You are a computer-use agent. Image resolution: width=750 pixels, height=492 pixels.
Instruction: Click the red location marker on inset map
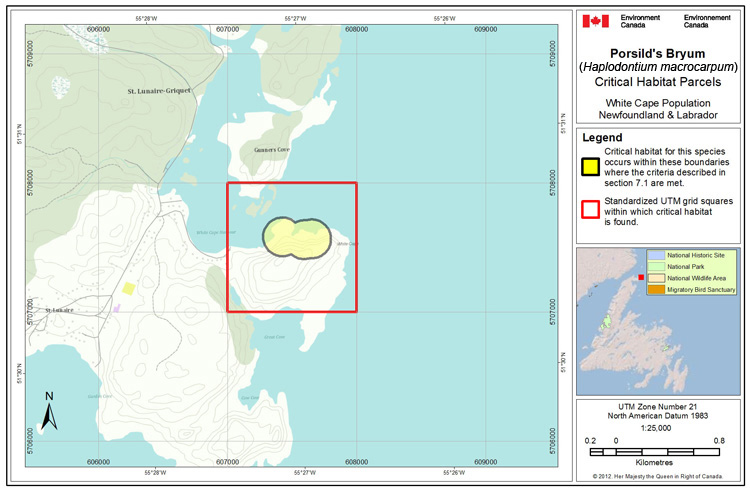640,277
